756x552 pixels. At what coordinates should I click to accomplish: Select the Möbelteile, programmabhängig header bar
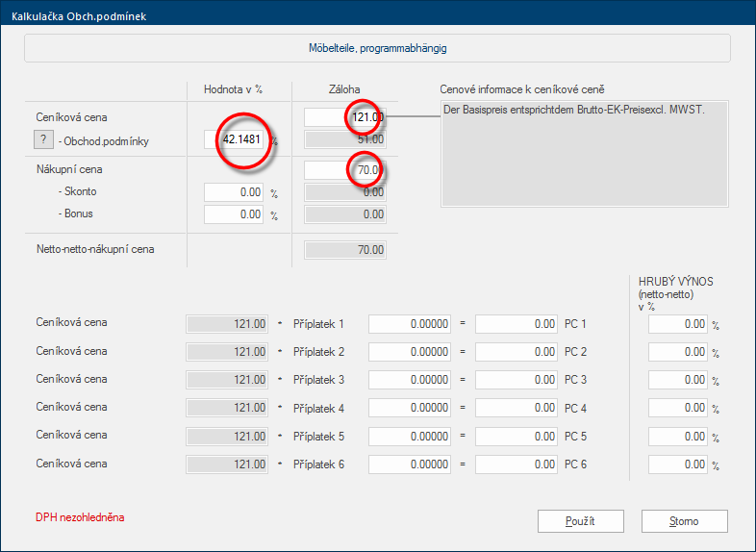click(377, 48)
